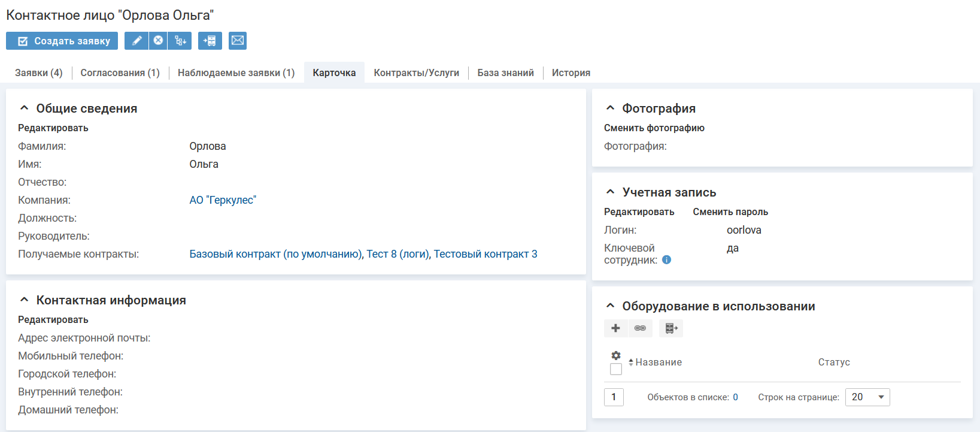The width and height of the screenshot is (980, 432).
Task: Click Сменить фотографию link
Action: tap(654, 128)
